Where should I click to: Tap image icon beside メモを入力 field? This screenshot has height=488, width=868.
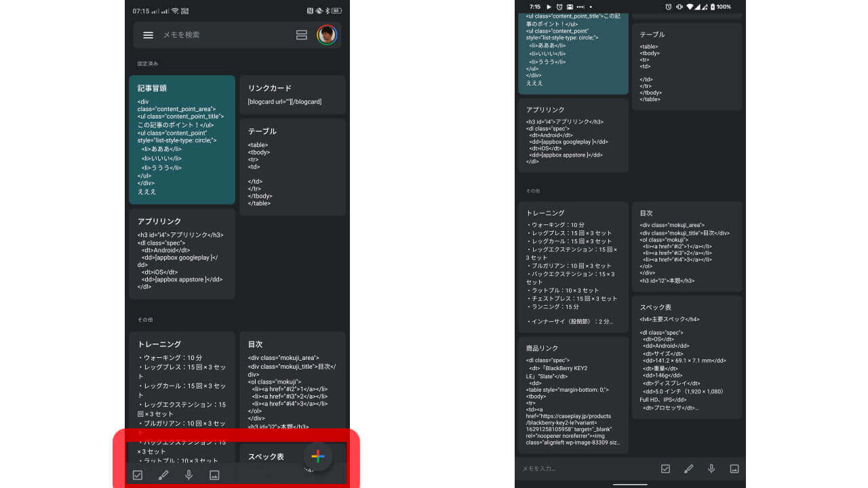tap(734, 468)
